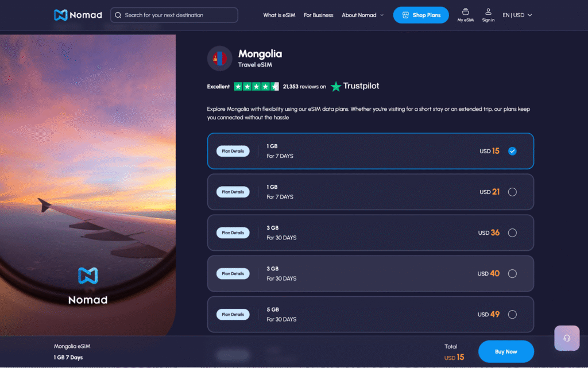Expand the About Nomad dropdown
588x368 pixels.
click(363, 15)
